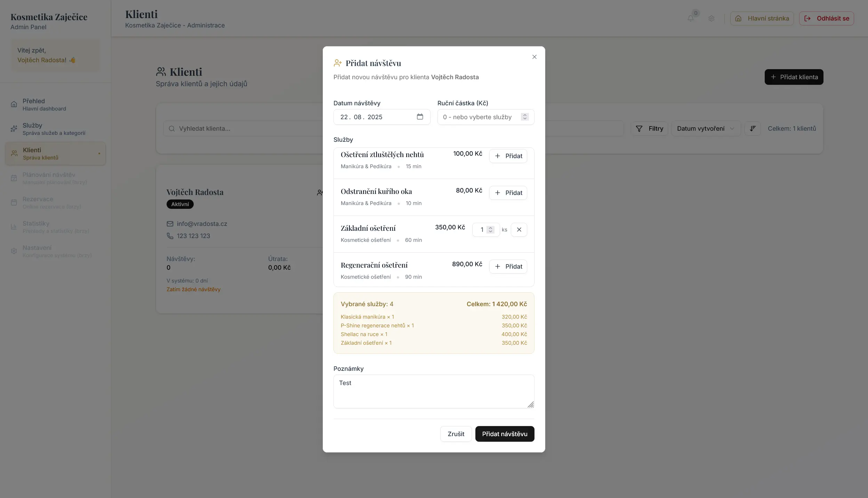Viewport: 868px width, 498px height.
Task: Add Ošetření ztluštělých nehtů service
Action: point(508,156)
